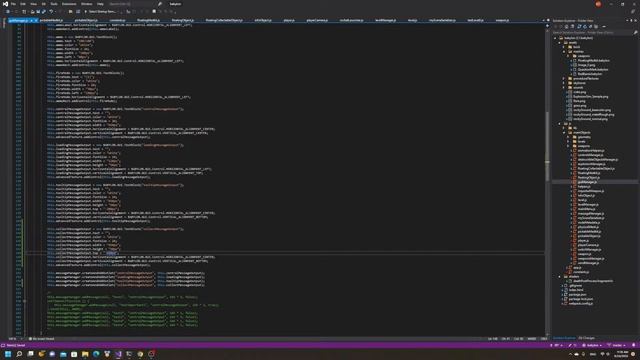Open the Git menu

pos(44,4)
